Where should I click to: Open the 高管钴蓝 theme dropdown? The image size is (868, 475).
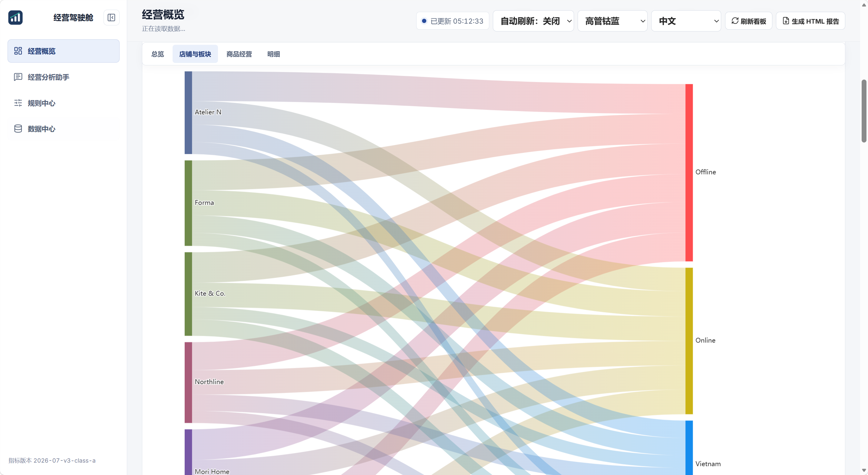612,21
